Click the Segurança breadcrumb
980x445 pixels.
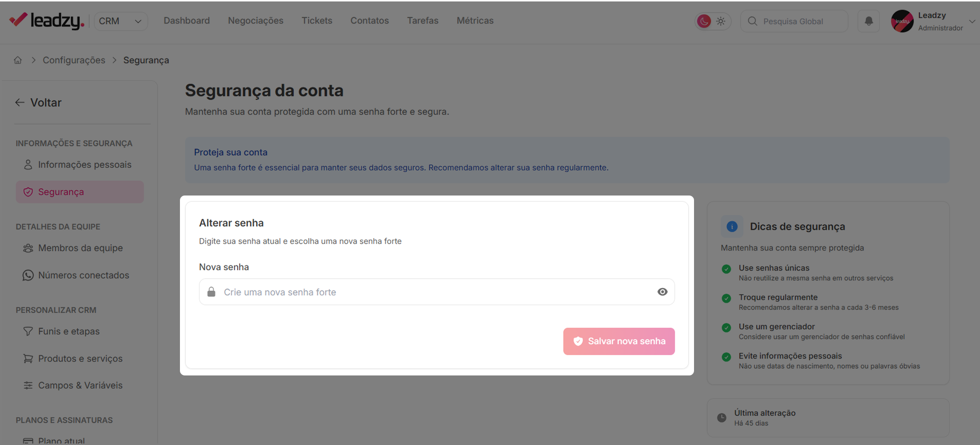coord(146,60)
